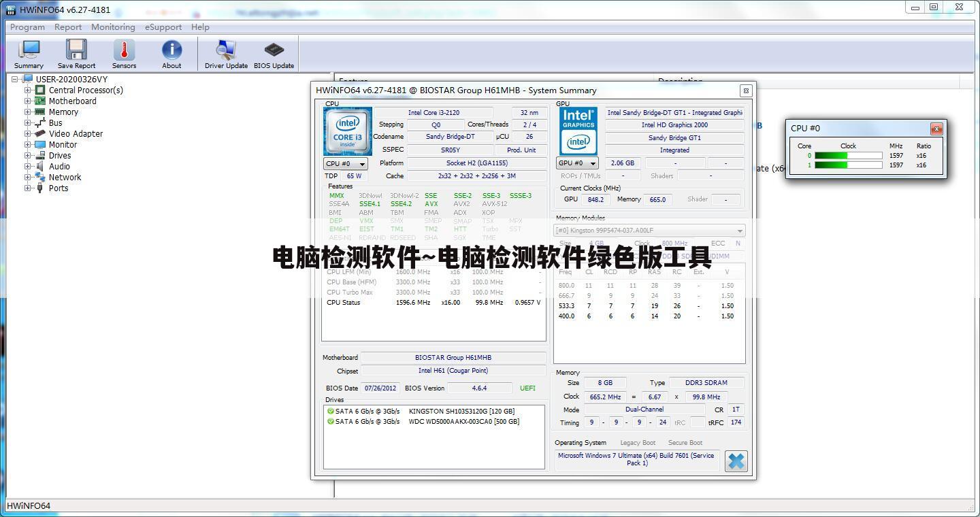Select the KINGSTON SH103S3120G drive entry
The image size is (980, 517).
coord(461,411)
